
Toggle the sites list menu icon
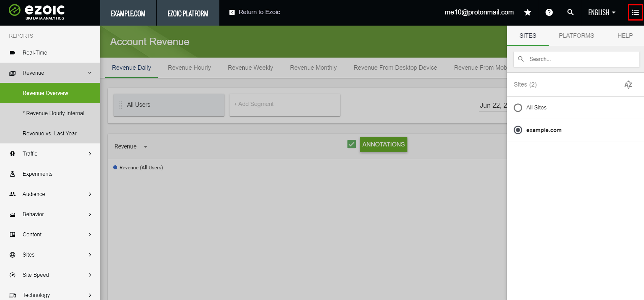click(x=635, y=12)
